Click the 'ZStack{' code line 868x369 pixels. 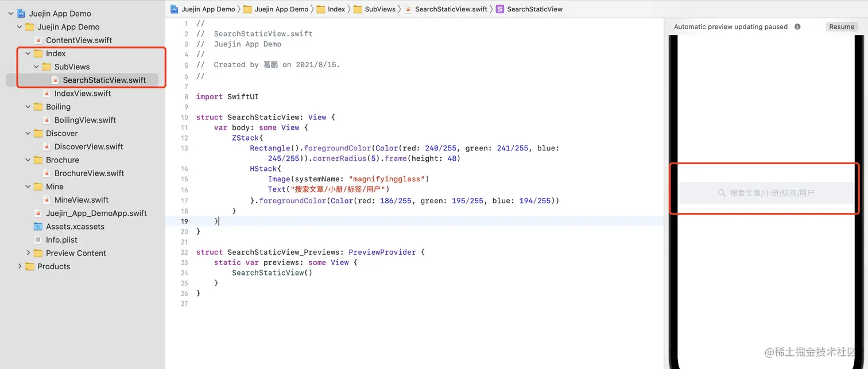point(247,138)
